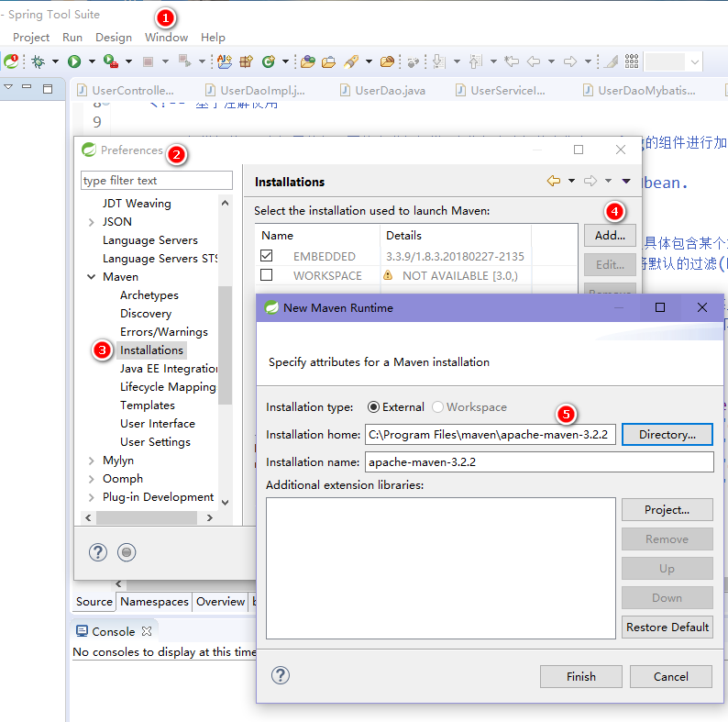
Task: Maximize the left side view panel
Action: pyautogui.click(x=48, y=88)
